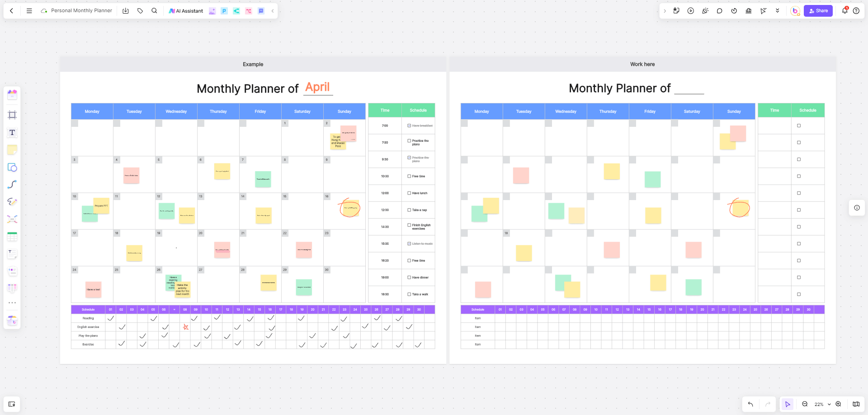The image size is (868, 415).
Task: Select the Text card document tool
Action: click(12, 254)
